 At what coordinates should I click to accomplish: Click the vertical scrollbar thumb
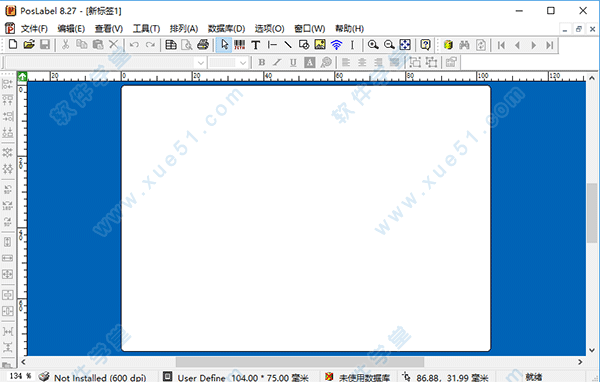(x=592, y=213)
